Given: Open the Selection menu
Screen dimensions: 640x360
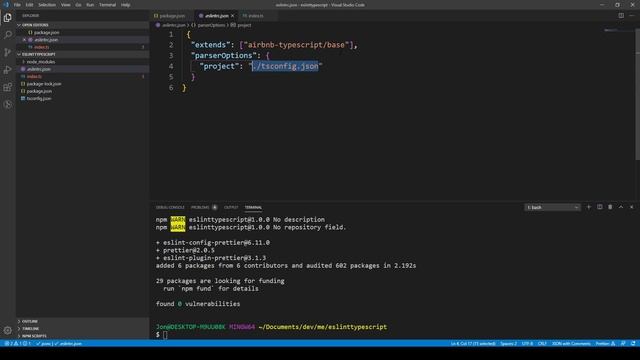Looking at the screenshot, I should coord(47,5).
